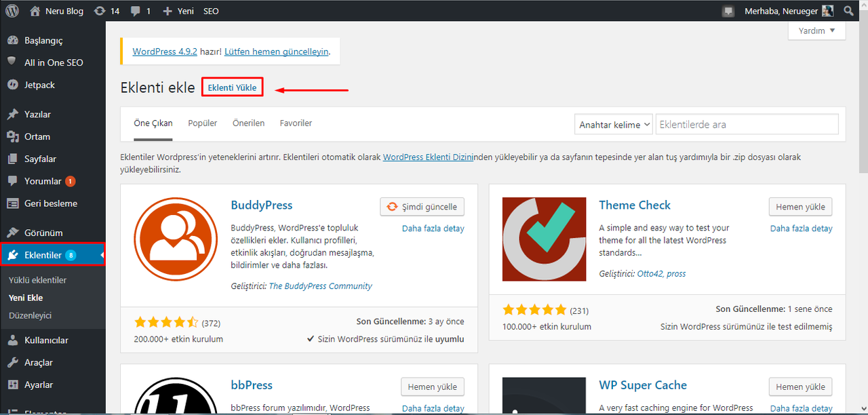Open the updates icon showing 14
Image resolution: width=868 pixels, height=415 pixels.
click(x=100, y=11)
